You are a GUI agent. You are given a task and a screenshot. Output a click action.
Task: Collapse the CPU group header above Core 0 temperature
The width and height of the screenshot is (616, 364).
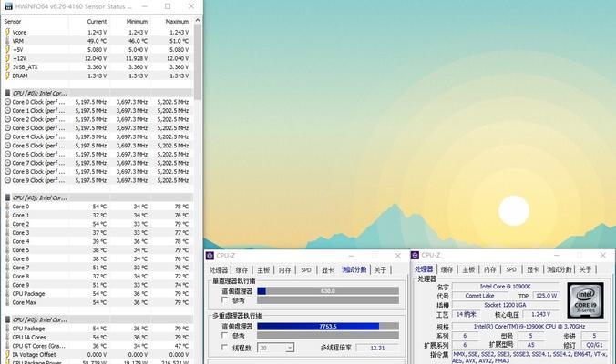tap(98, 197)
